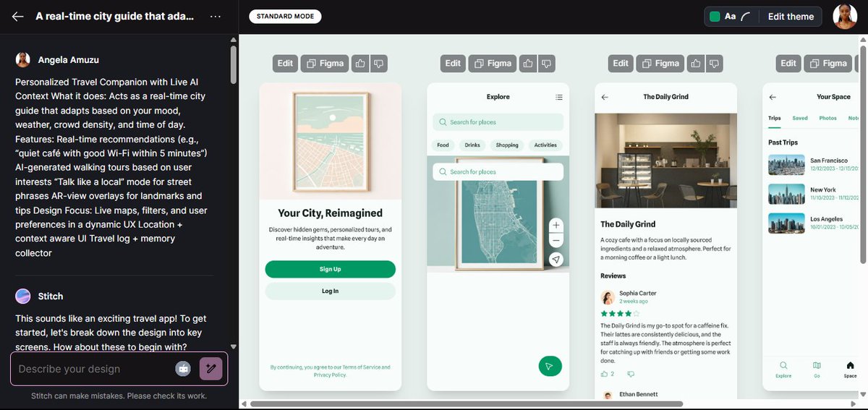The width and height of the screenshot is (868, 410).
Task: Switch to the Trips tab
Action: tap(775, 119)
